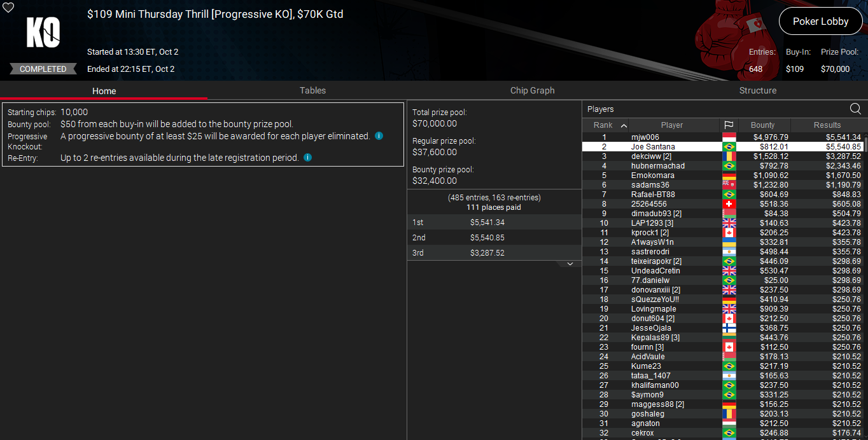Sort the list by Bounty column
The width and height of the screenshot is (868, 440).
(x=762, y=125)
